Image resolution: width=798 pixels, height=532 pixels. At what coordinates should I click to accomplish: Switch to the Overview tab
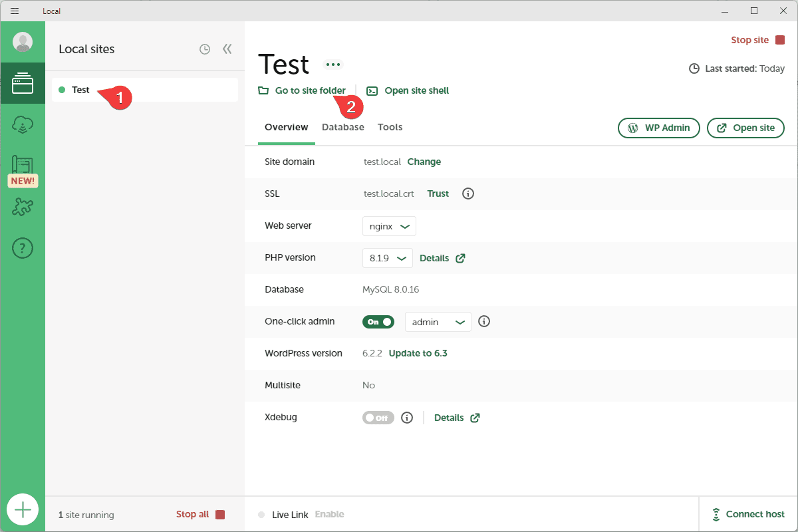pyautogui.click(x=287, y=127)
